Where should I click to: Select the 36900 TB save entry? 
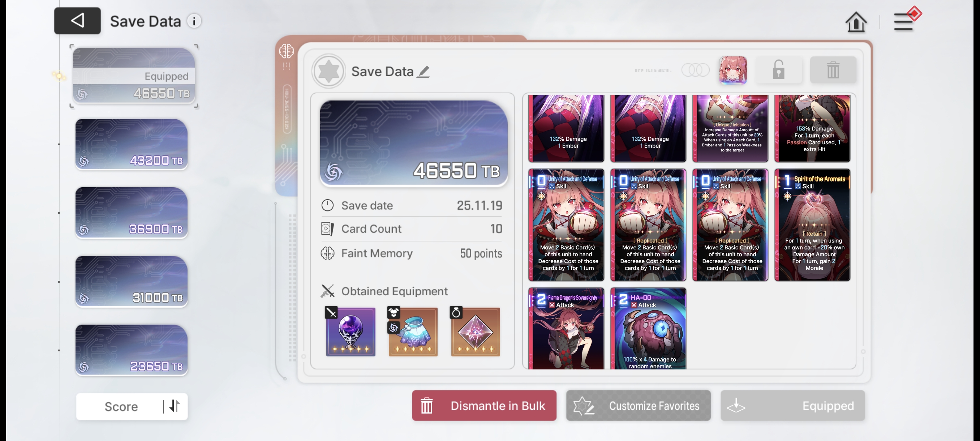click(x=131, y=213)
